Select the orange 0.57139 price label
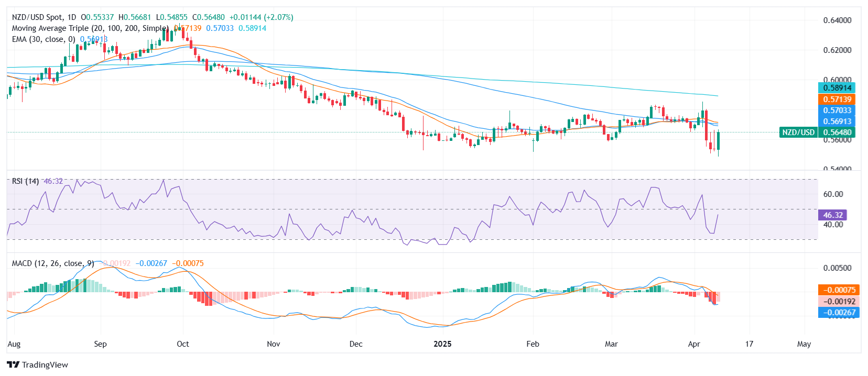Screen dimensions: 868x376 pyautogui.click(x=837, y=99)
